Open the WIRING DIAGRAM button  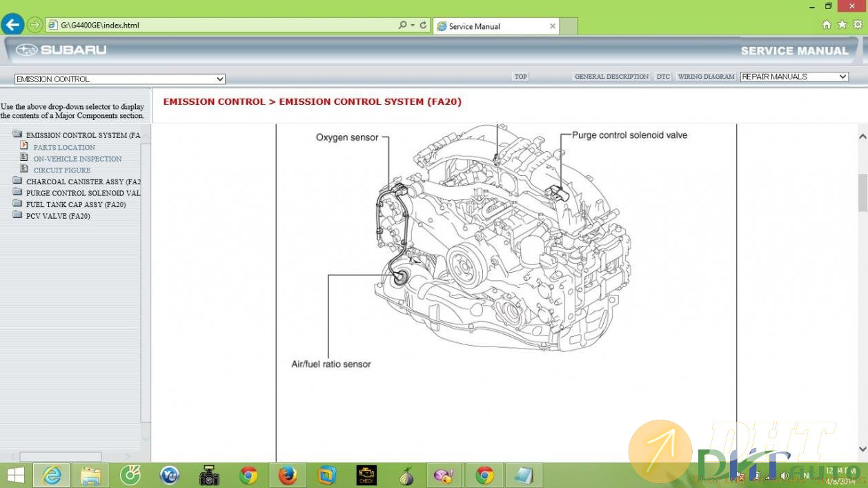tap(706, 77)
